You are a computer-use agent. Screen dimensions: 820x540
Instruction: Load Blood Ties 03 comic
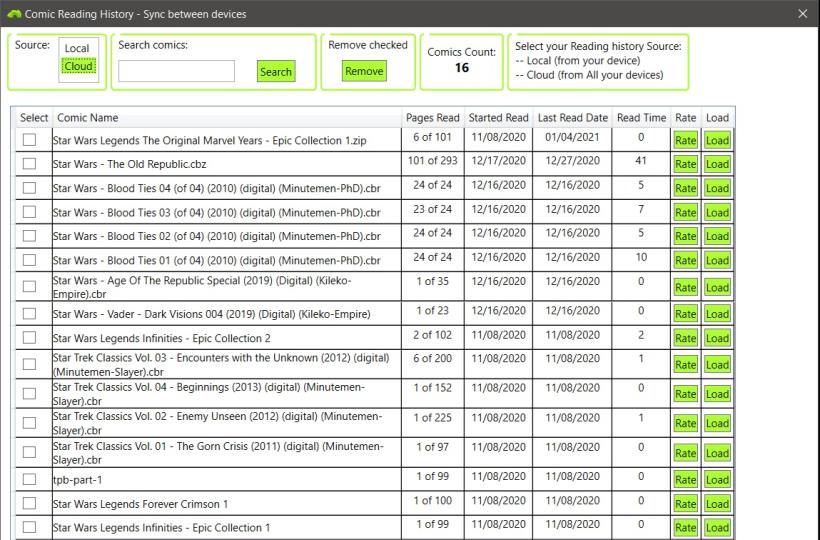tap(717, 213)
